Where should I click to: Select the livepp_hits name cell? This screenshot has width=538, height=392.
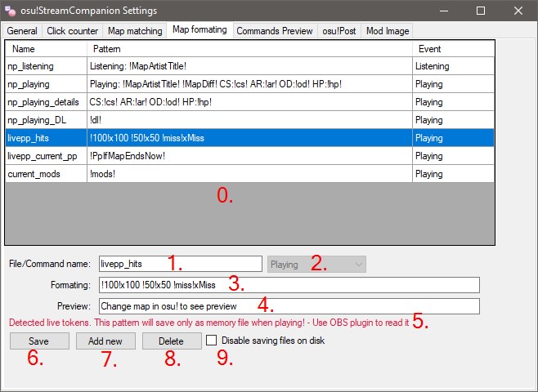(47, 138)
